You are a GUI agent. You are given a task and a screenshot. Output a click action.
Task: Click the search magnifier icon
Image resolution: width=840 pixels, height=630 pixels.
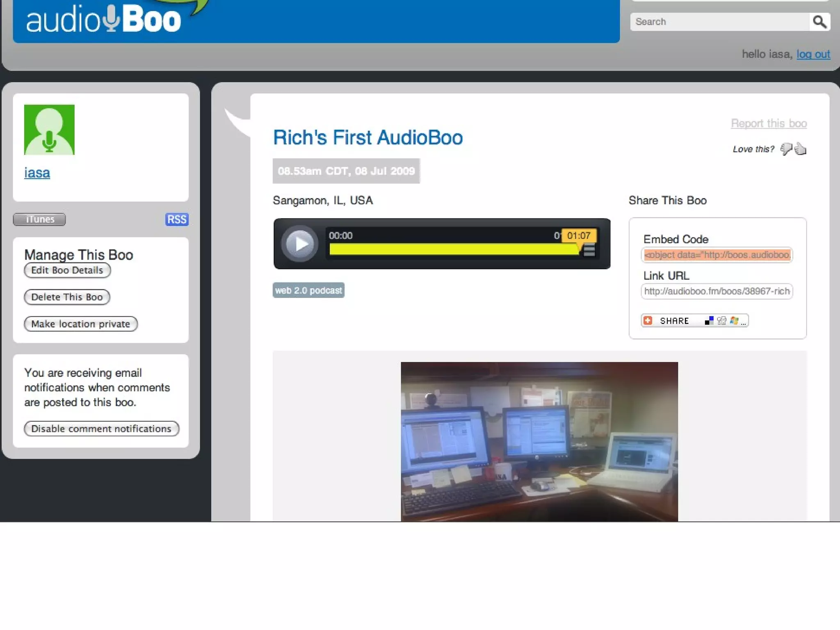(x=819, y=22)
